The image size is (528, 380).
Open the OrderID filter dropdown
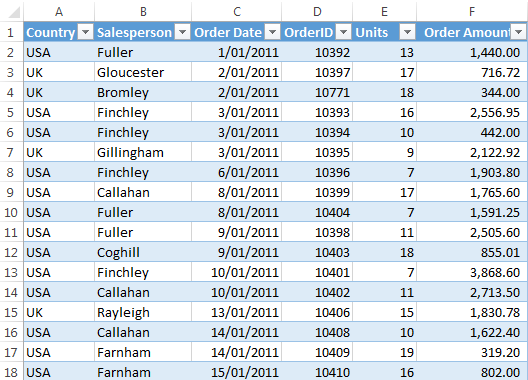tap(343, 32)
